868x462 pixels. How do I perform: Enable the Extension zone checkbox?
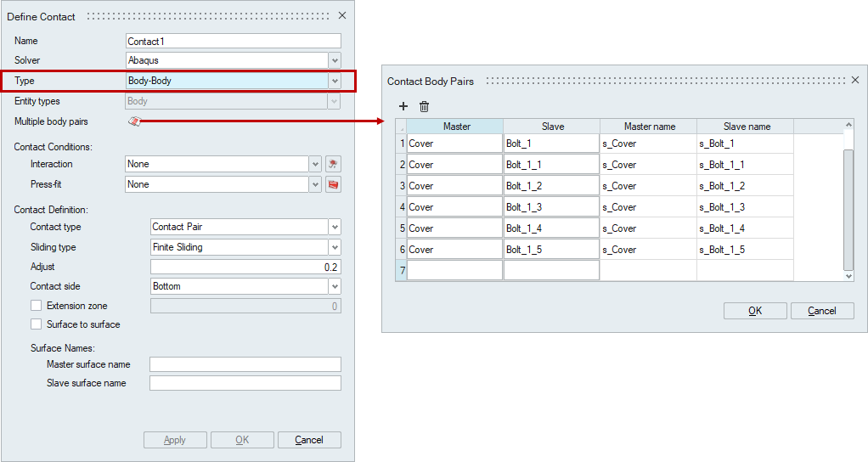click(x=36, y=306)
